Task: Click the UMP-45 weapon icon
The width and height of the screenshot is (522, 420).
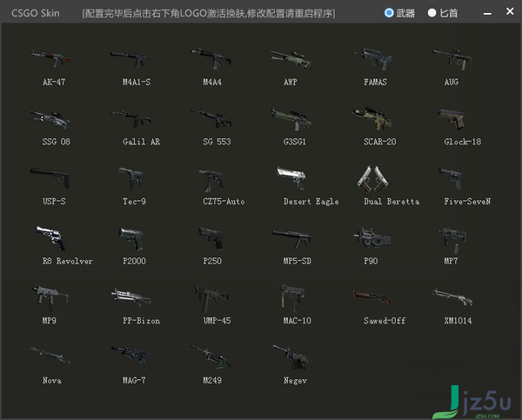Action: click(x=211, y=297)
